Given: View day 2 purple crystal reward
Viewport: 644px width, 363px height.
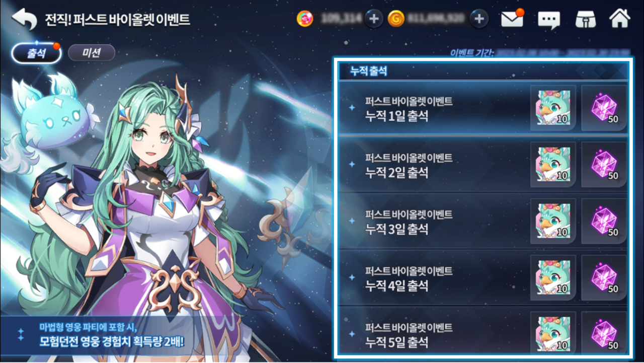Looking at the screenshot, I should [604, 164].
